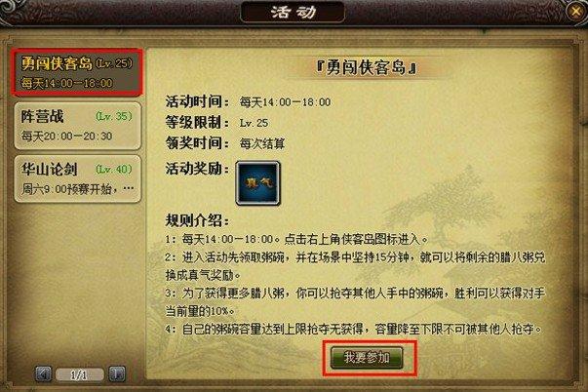Viewport: 588px width, 392px height.
Task: Click the 等级限制 Lv. 25 line
Action: tap(217, 122)
